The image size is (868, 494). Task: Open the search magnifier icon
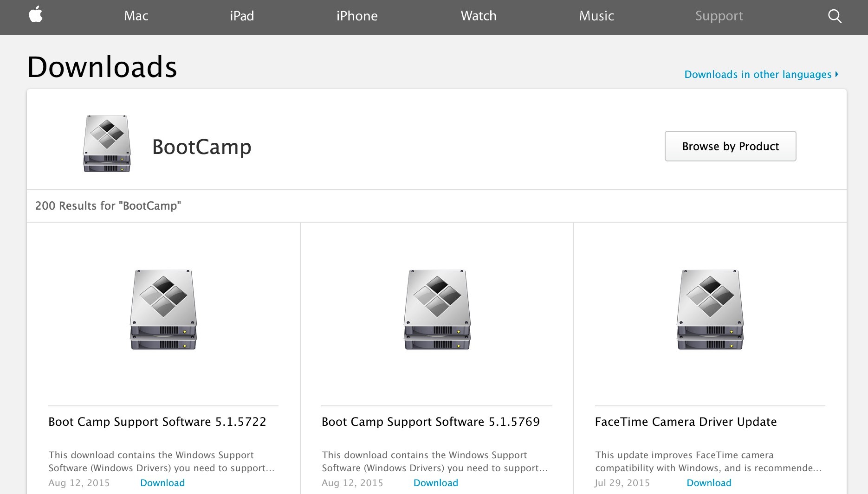[x=834, y=16]
